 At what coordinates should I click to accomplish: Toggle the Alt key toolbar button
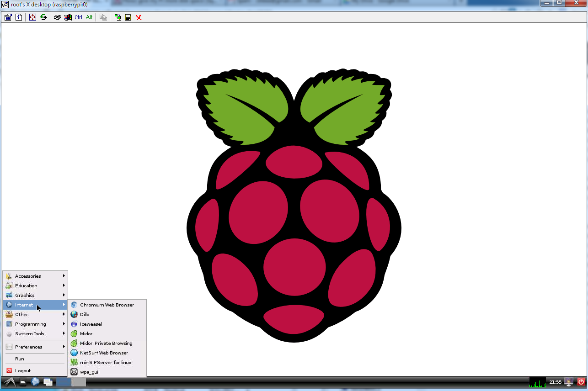(89, 17)
